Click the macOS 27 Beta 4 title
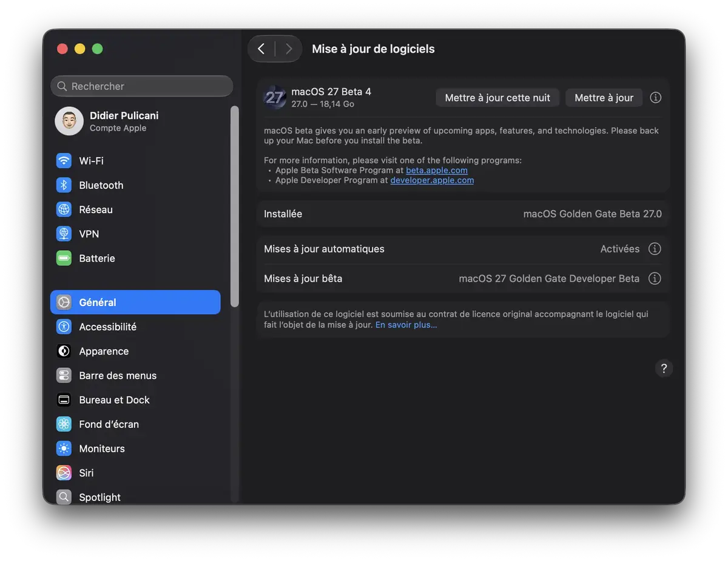728x561 pixels. pos(331,92)
